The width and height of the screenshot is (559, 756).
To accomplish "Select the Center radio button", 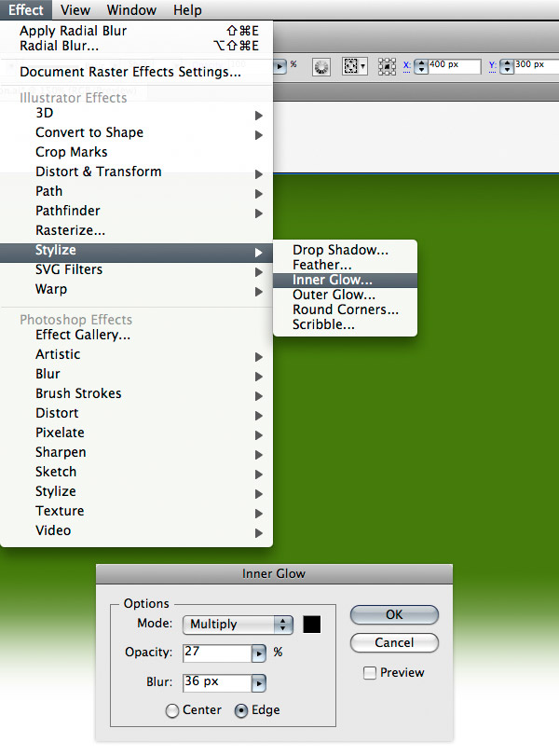I will (x=172, y=710).
